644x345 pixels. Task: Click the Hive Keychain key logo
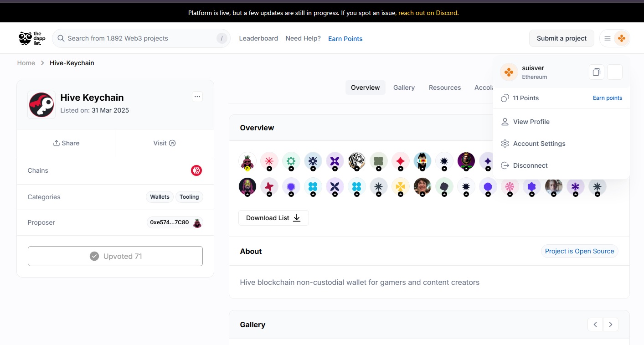[x=41, y=105]
